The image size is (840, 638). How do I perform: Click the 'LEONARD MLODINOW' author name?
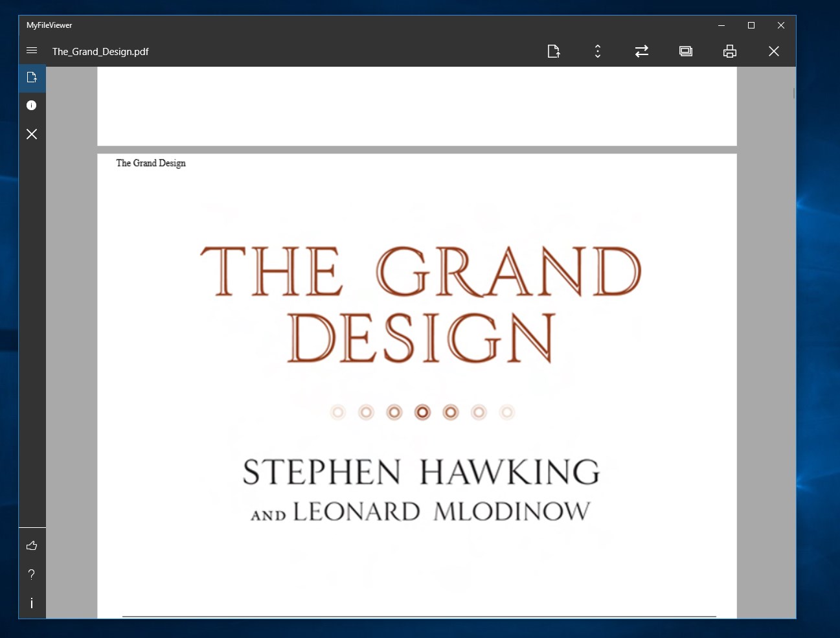[442, 512]
